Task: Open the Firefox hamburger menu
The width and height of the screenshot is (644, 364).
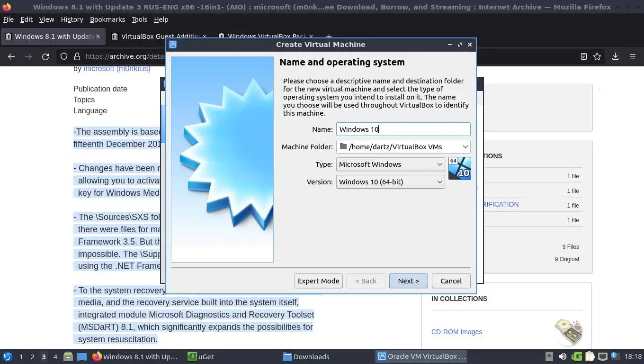Action: click(x=633, y=56)
